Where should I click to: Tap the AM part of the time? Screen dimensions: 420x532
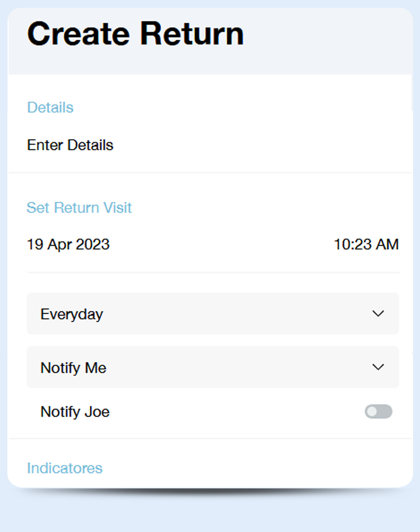click(x=387, y=245)
